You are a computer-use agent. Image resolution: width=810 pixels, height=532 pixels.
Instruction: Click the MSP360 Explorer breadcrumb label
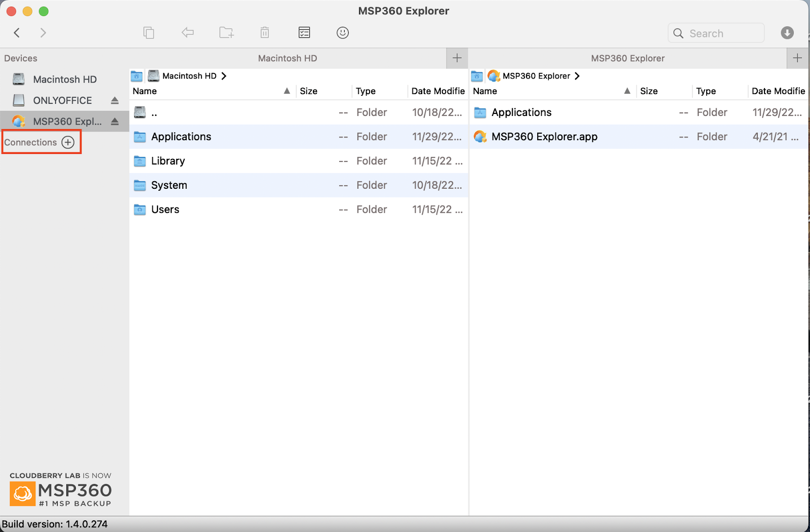[536, 76]
